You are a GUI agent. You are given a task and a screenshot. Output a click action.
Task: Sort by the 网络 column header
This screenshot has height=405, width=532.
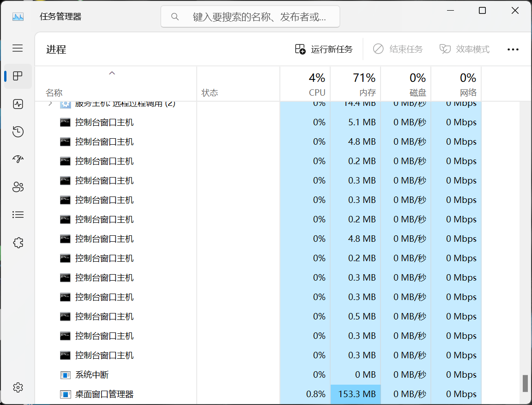point(456,84)
